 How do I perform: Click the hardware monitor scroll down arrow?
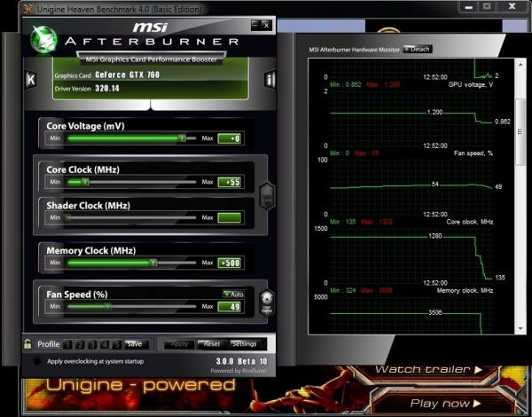click(x=520, y=328)
